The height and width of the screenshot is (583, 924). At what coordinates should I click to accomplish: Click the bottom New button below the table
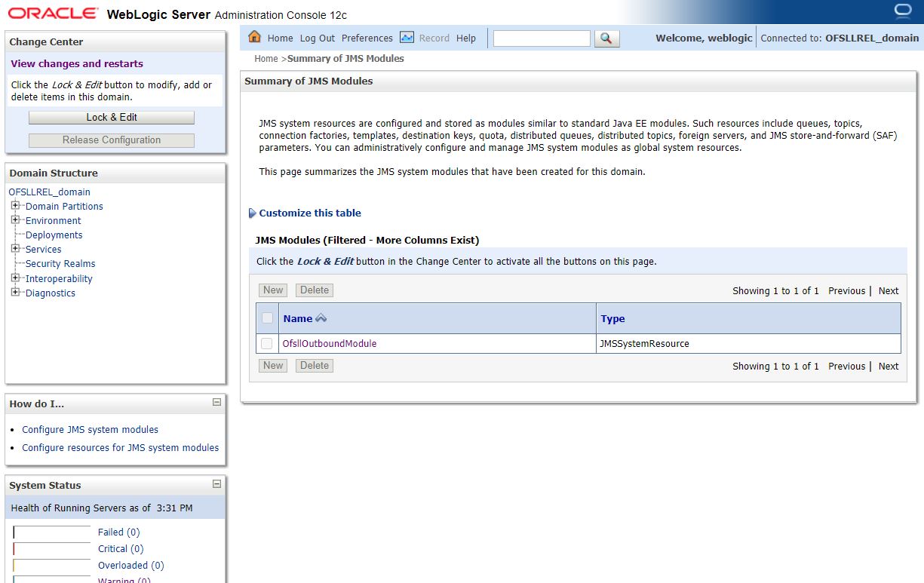[x=273, y=366]
